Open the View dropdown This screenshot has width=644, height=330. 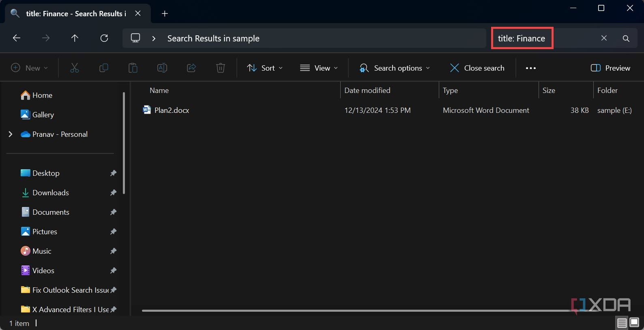tap(319, 68)
